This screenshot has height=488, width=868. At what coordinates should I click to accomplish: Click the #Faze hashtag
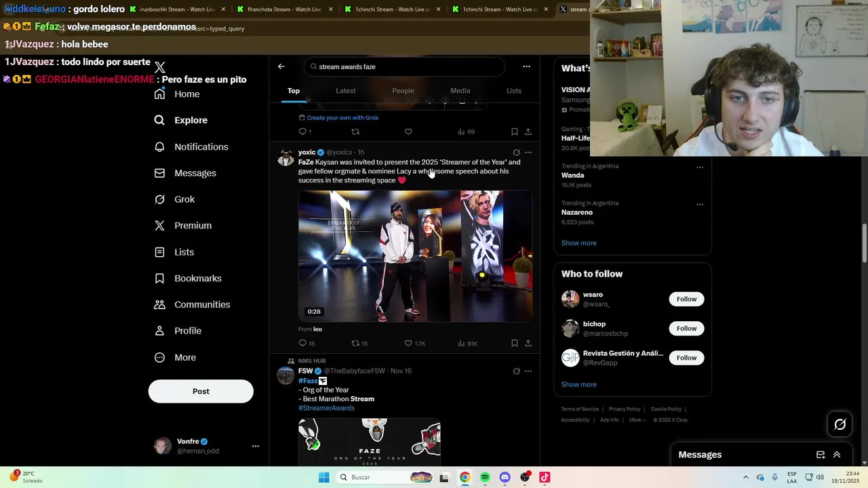[x=308, y=381]
